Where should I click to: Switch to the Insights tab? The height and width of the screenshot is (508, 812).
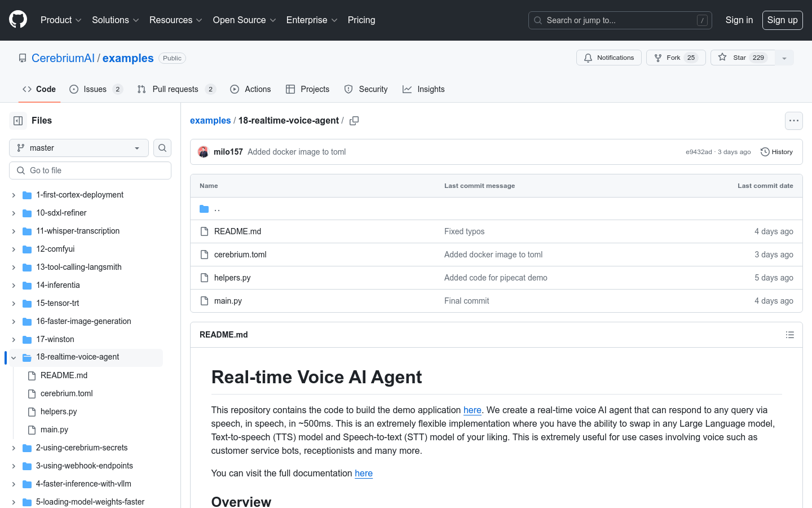[x=423, y=89]
